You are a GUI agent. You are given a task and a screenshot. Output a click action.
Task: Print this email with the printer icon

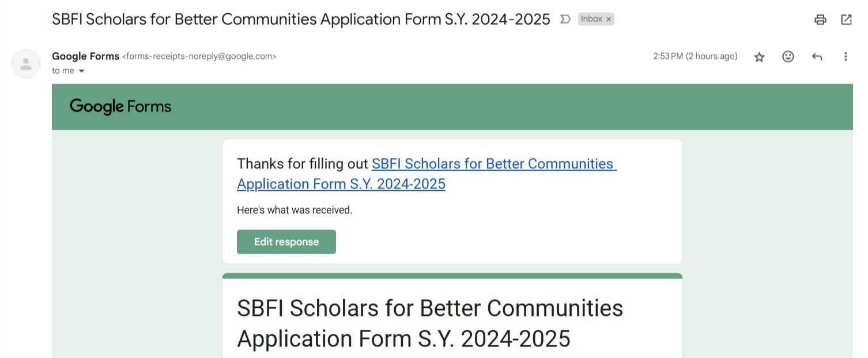[820, 20]
